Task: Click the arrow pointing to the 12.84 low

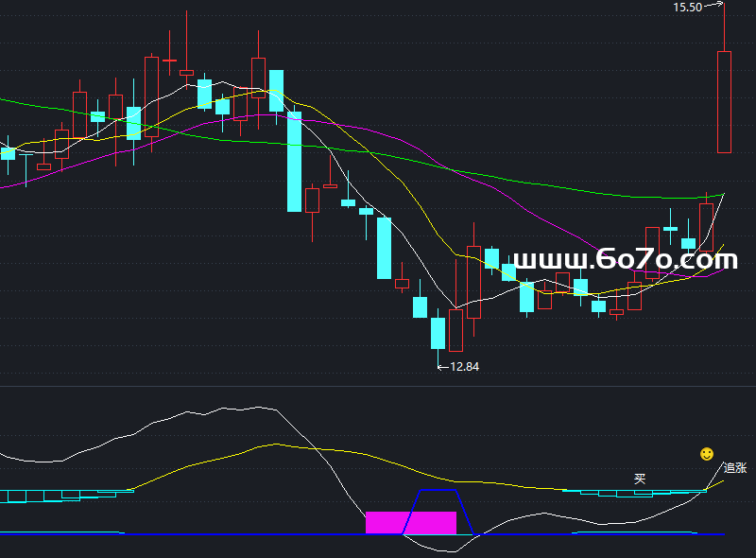Action: 443,366
